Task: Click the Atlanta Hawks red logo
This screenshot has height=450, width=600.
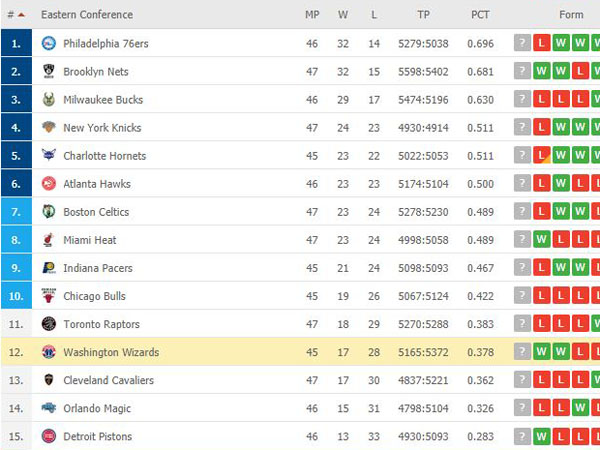Action: click(x=49, y=184)
